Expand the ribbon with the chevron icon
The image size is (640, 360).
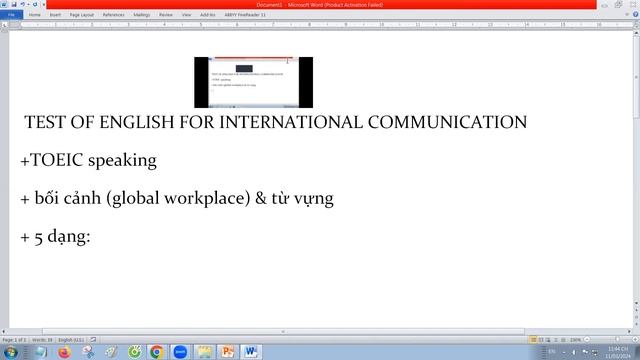click(x=627, y=14)
